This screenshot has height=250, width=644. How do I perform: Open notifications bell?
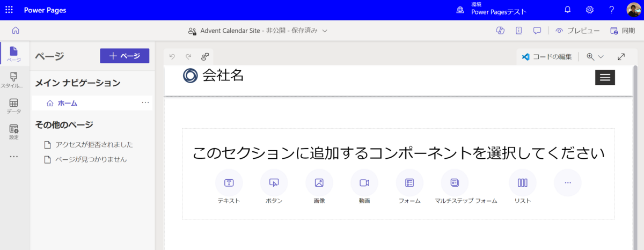tap(568, 10)
